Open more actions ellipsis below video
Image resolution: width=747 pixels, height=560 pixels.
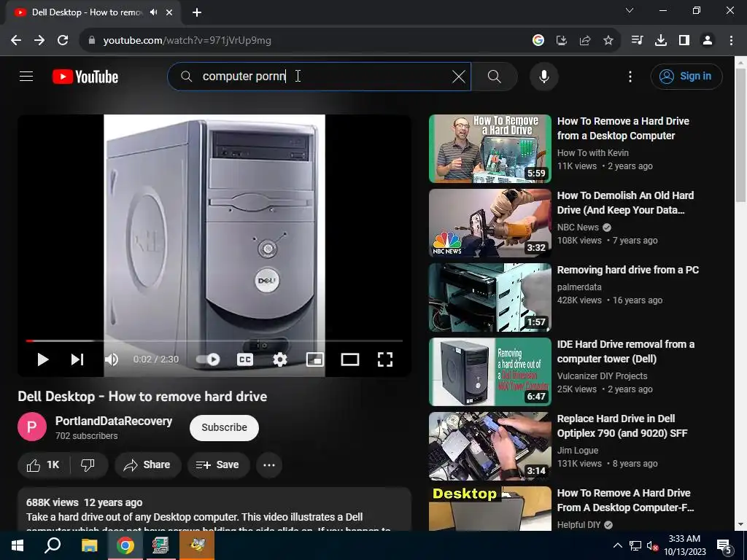click(x=269, y=465)
